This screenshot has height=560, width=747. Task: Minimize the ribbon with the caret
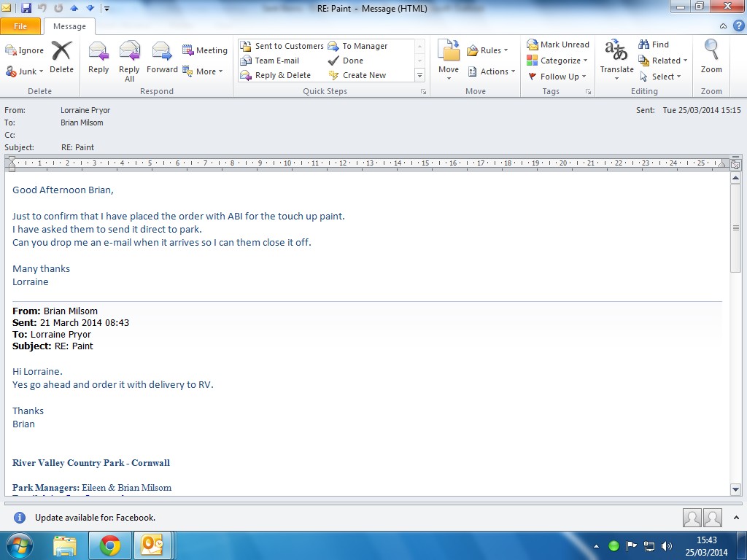(723, 26)
